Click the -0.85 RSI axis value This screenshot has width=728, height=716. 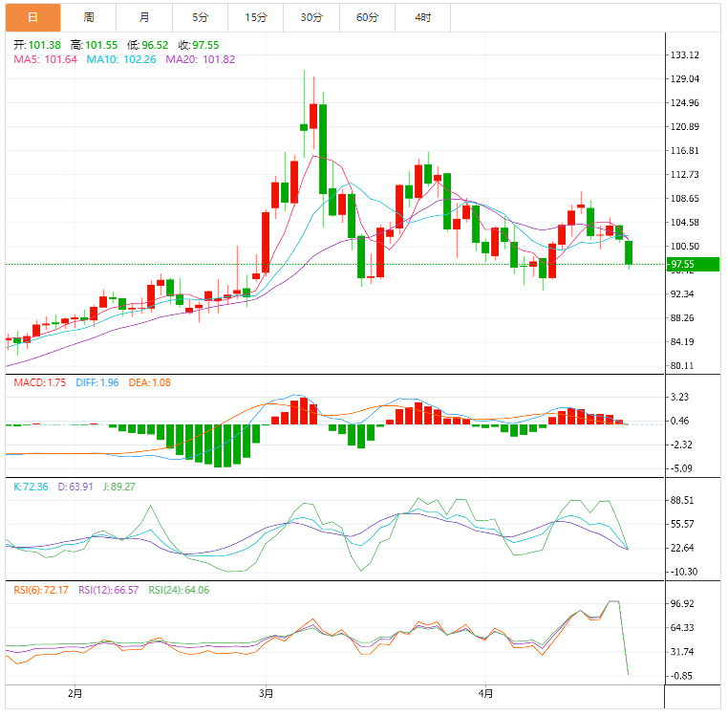(681, 676)
